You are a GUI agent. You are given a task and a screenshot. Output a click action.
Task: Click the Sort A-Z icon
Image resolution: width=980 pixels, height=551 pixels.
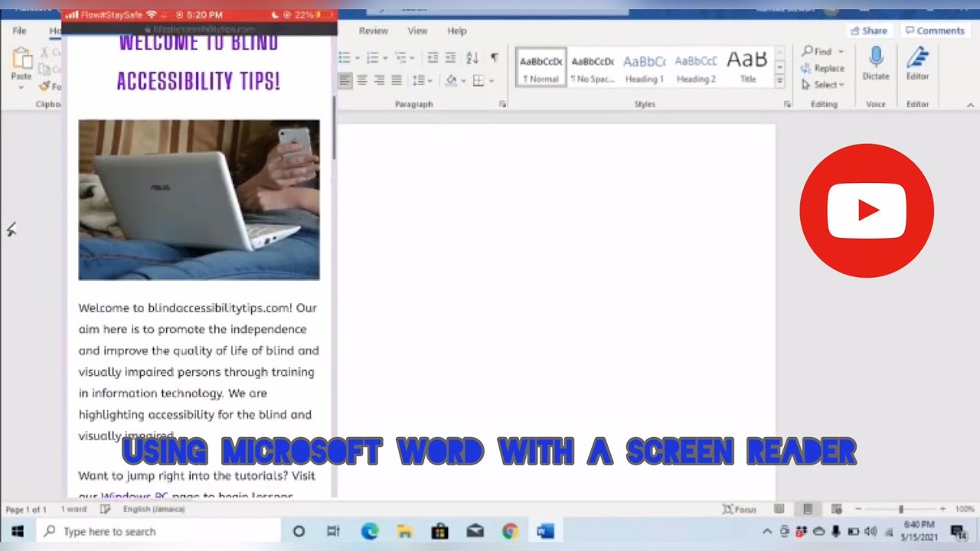pyautogui.click(x=472, y=58)
